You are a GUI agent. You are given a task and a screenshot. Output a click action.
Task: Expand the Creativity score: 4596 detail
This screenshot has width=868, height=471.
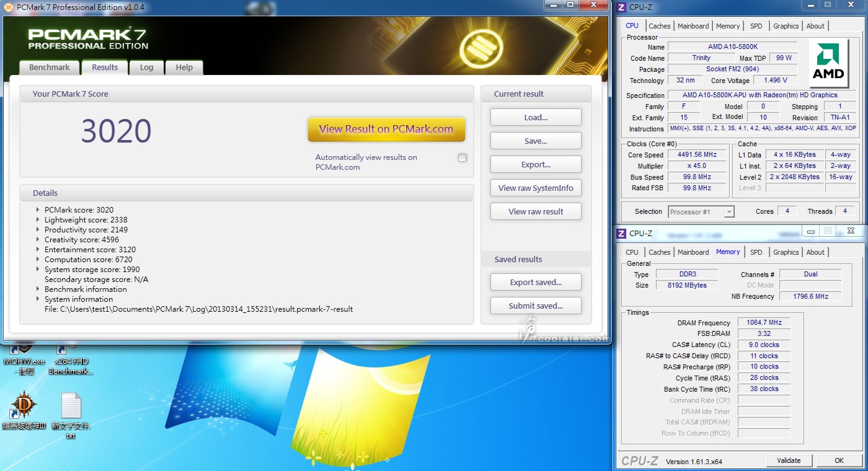click(38, 240)
